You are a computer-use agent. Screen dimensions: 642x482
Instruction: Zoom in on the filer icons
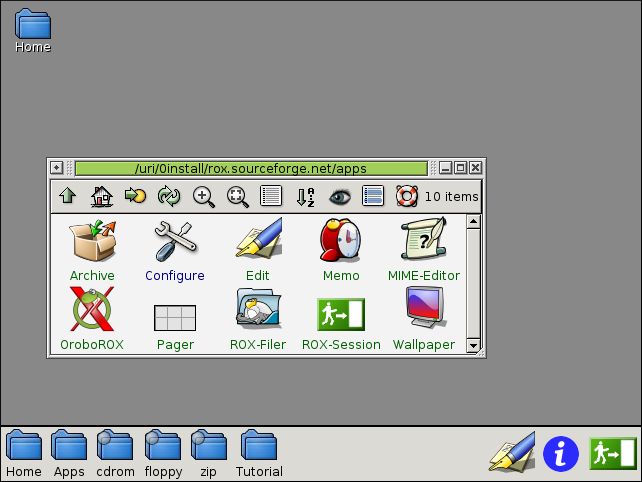pos(203,197)
